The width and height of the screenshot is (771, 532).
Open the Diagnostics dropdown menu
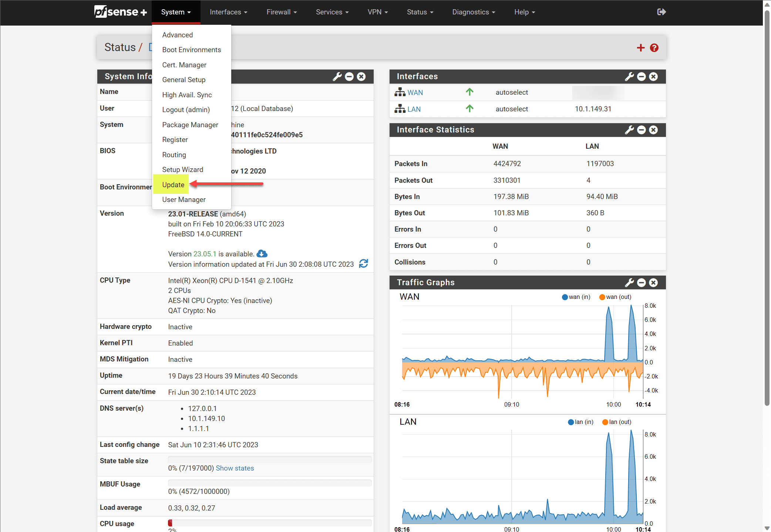pos(473,12)
